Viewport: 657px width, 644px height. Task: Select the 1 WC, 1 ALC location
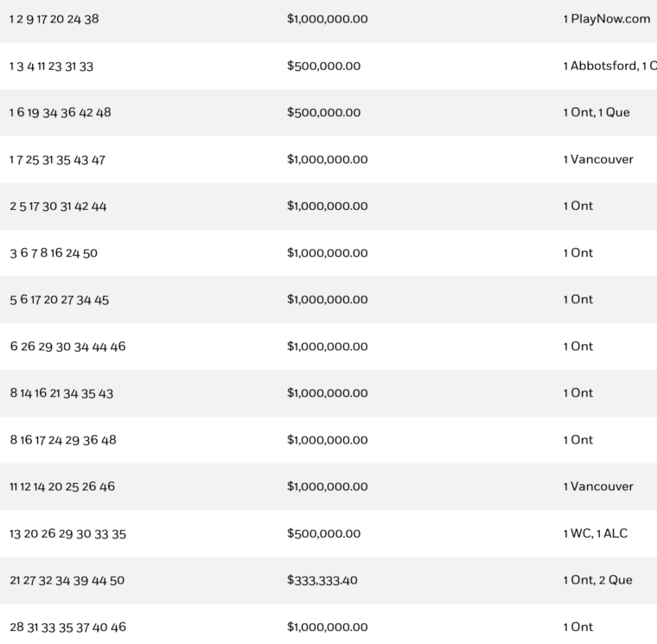tap(596, 533)
